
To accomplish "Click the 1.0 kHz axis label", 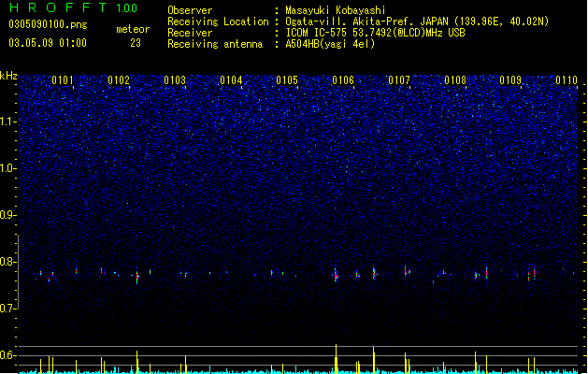I will pyautogui.click(x=7, y=168).
